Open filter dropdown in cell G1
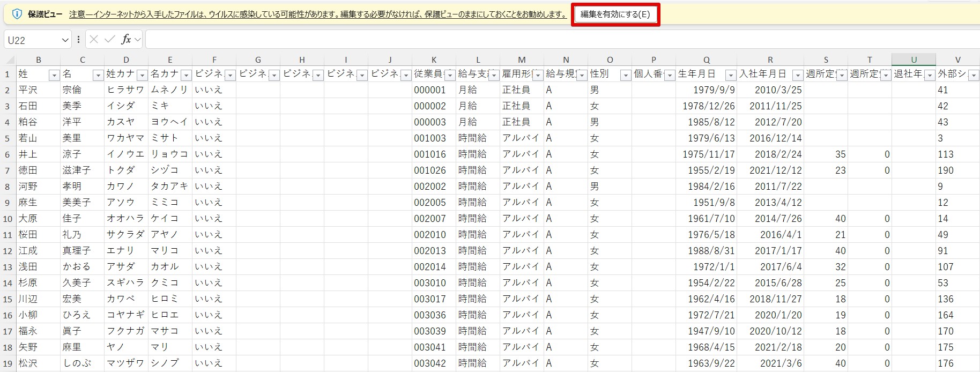The width and height of the screenshot is (980, 372). pos(274,75)
